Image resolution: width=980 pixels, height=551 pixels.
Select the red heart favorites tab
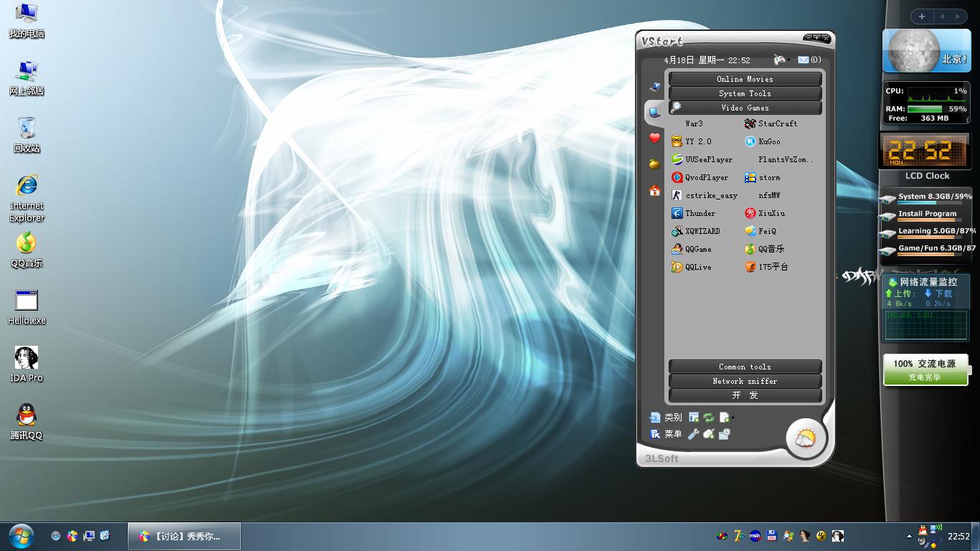click(654, 138)
